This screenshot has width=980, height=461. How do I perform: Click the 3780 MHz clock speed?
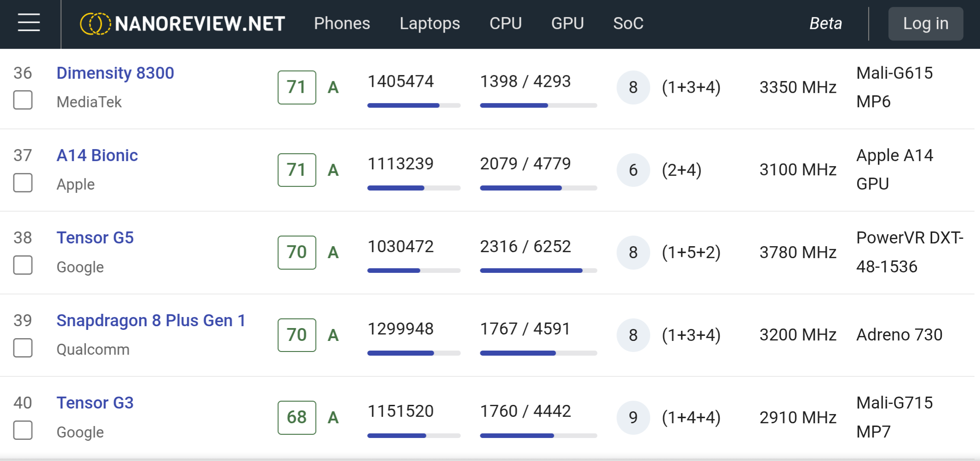point(798,253)
